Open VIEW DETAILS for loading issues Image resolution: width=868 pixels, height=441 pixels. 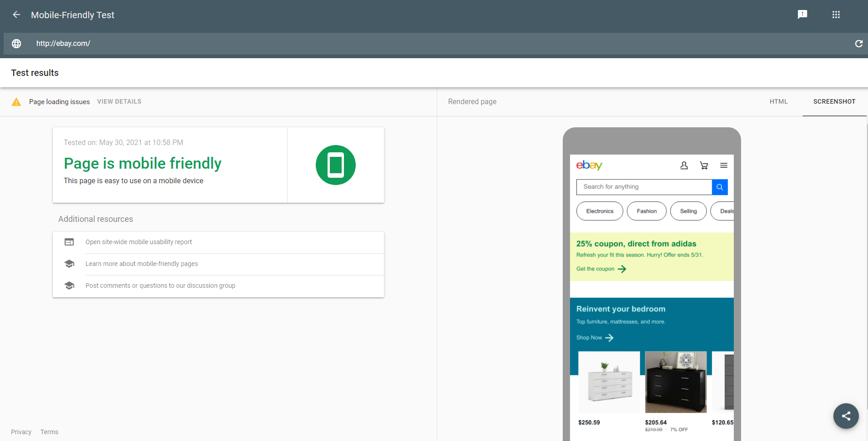click(x=119, y=102)
